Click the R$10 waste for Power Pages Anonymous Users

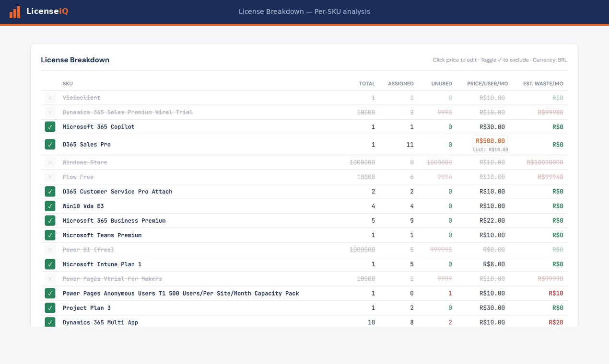(x=556, y=293)
